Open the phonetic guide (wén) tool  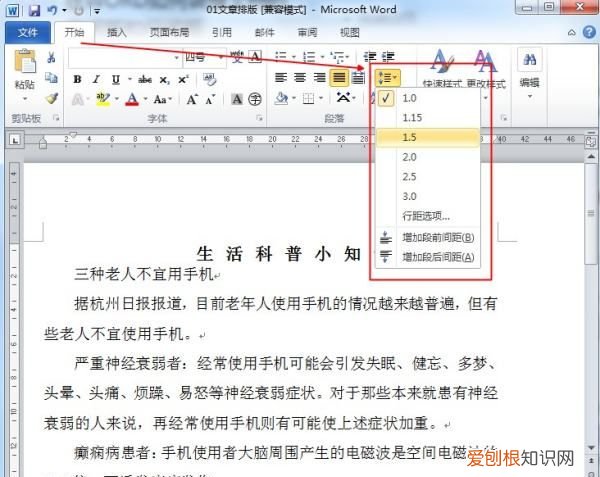click(x=237, y=57)
